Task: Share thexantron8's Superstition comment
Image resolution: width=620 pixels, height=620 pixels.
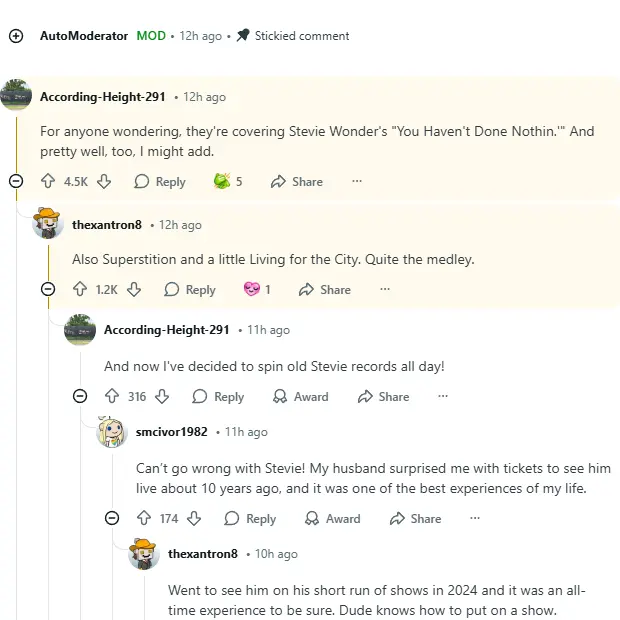Action: [x=326, y=290]
